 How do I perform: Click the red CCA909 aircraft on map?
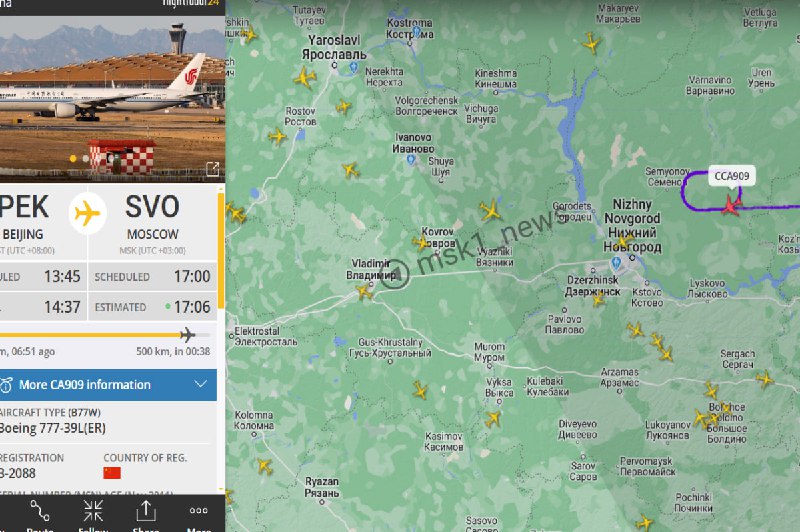[x=731, y=206]
